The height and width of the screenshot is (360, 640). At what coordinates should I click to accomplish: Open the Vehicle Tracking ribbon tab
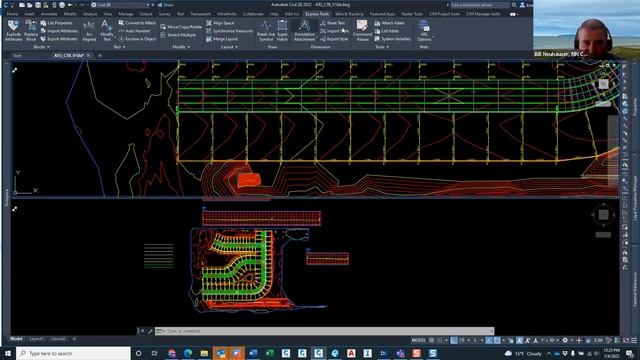pyautogui.click(x=349, y=14)
